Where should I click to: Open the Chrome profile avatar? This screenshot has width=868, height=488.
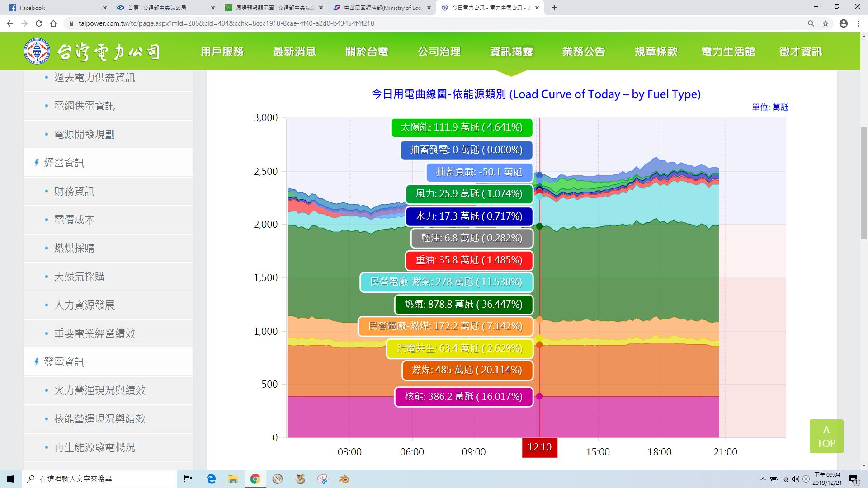click(x=843, y=23)
